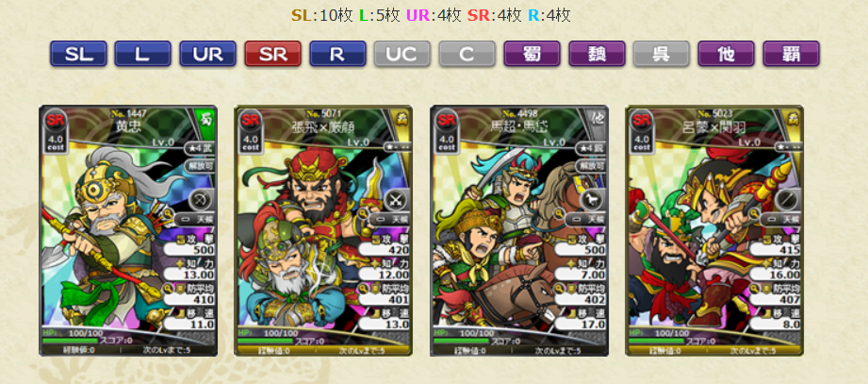Click the SR rarity badge on 黄忠 card
Image resolution: width=868 pixels, height=384 pixels.
55,120
